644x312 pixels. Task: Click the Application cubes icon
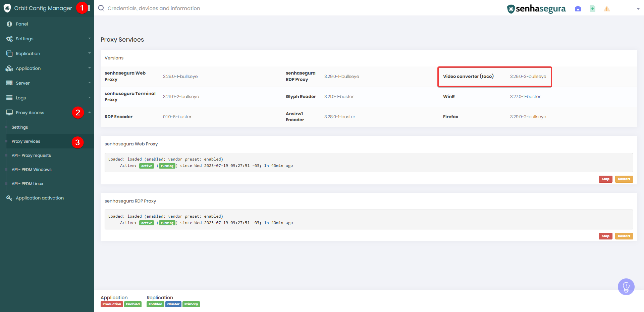[9, 68]
